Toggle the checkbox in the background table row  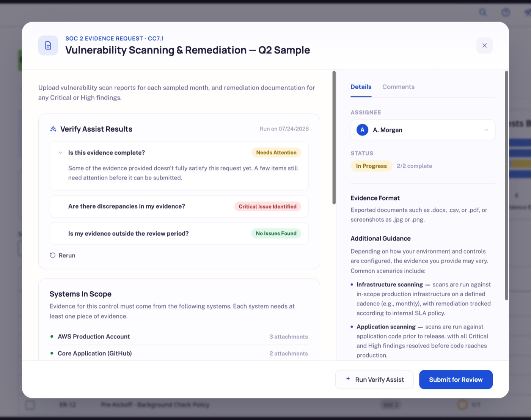[30, 405]
